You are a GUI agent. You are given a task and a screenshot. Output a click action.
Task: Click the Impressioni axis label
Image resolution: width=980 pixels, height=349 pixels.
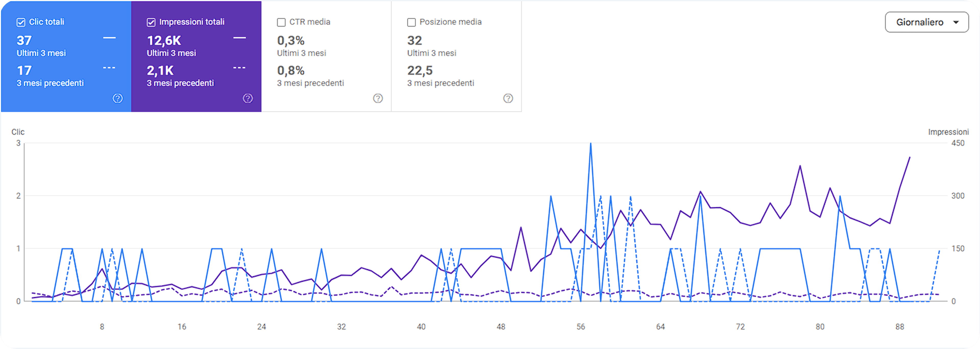click(948, 132)
